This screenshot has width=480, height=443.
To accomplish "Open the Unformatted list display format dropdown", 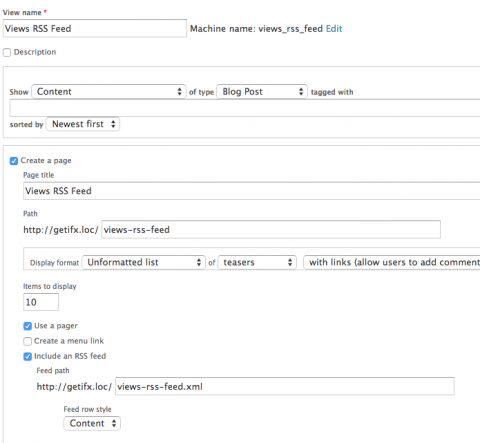I will [143, 262].
